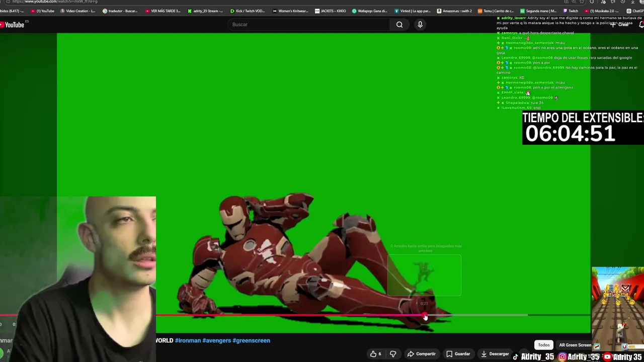Click the browser address bar URL
This screenshot has width=644, height=362.
[55, 2]
